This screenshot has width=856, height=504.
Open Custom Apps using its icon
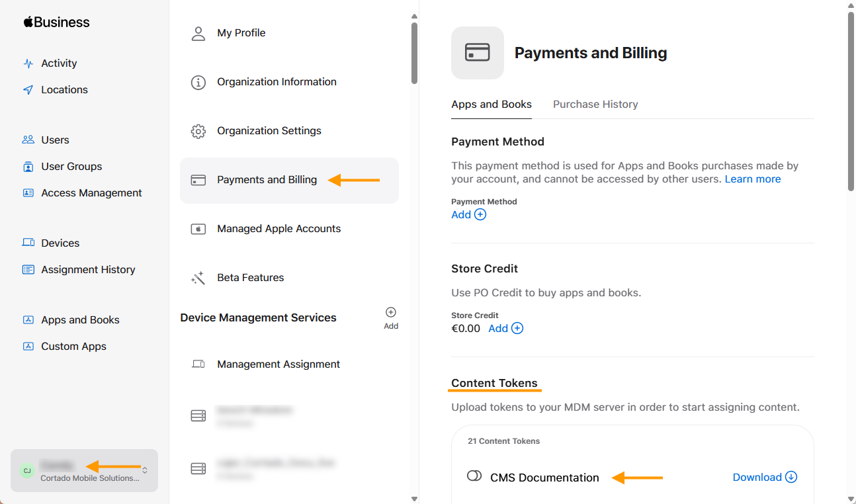28,346
